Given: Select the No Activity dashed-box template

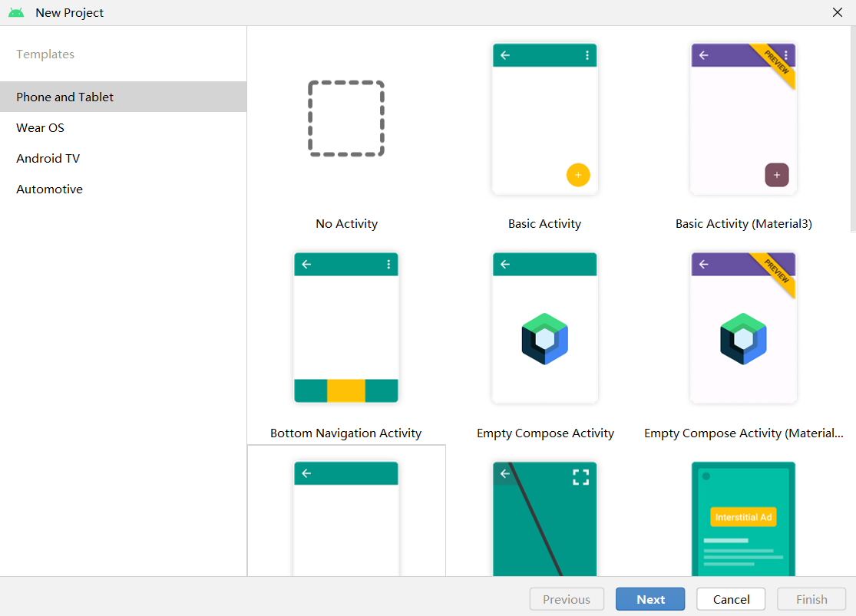Looking at the screenshot, I should click(346, 118).
